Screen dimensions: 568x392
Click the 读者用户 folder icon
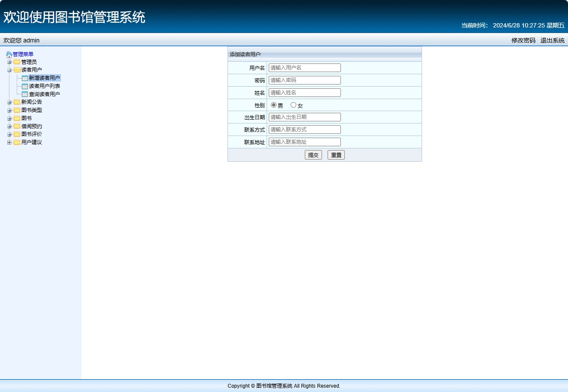(x=16, y=70)
